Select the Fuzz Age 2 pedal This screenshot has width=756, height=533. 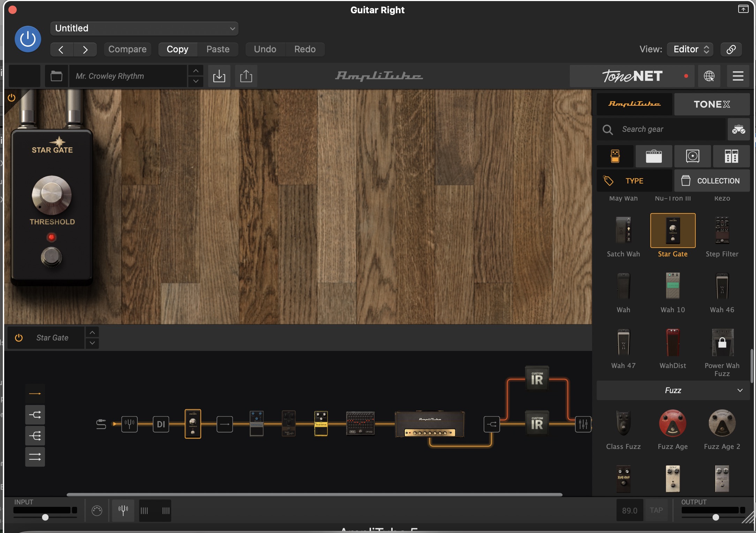[x=722, y=429]
